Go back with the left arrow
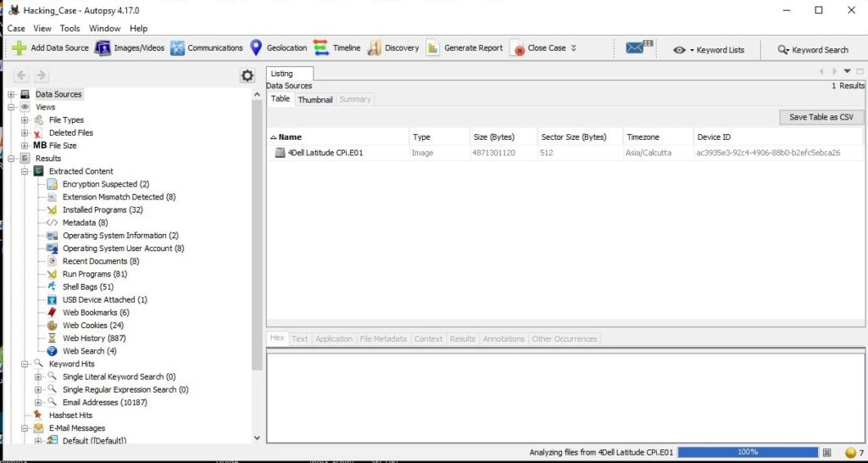868x463 pixels. (x=21, y=75)
